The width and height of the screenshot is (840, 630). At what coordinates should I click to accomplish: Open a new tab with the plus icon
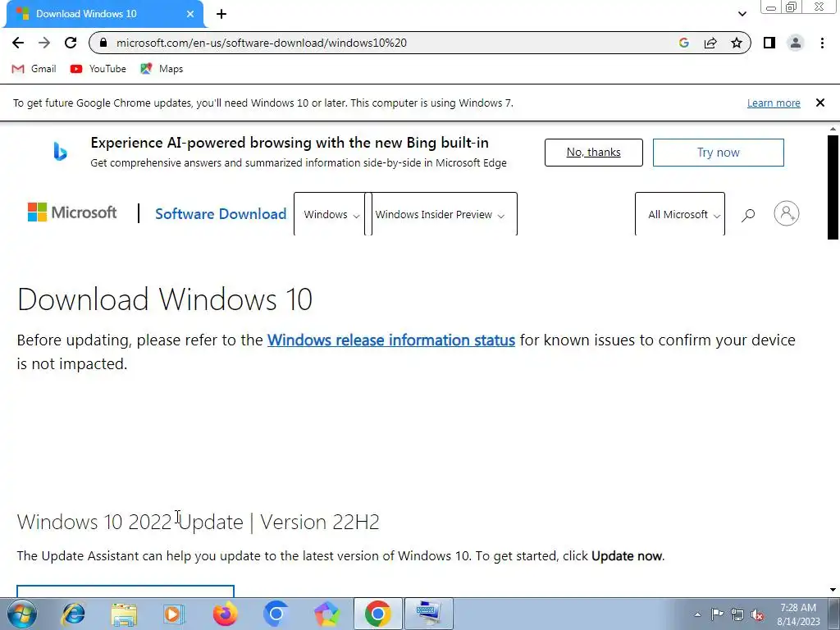[x=221, y=14]
